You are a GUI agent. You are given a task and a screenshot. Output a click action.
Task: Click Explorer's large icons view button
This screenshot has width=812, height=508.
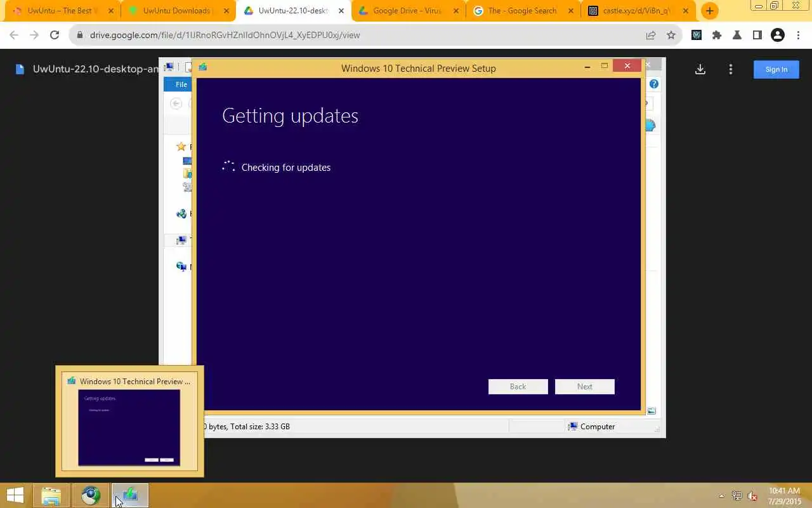[x=652, y=411]
